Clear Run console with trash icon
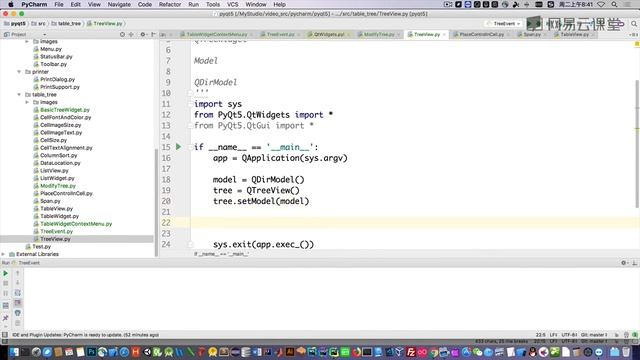The image size is (640, 360). coord(18,323)
